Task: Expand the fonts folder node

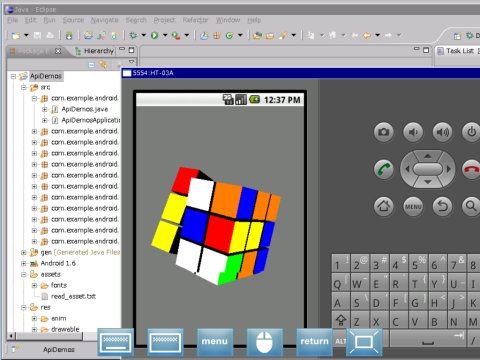Action: pyautogui.click(x=34, y=285)
